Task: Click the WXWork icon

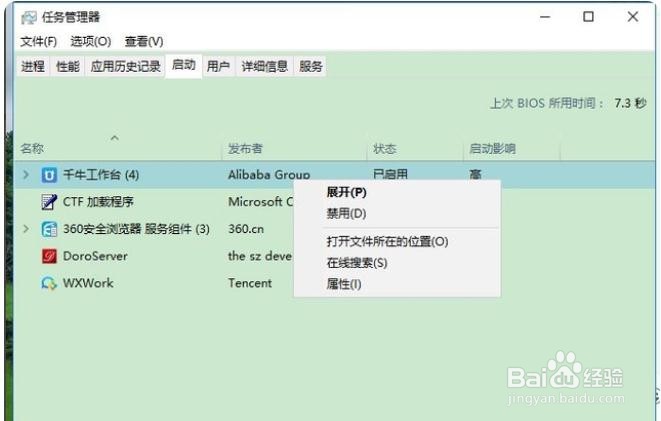Action: (x=49, y=283)
